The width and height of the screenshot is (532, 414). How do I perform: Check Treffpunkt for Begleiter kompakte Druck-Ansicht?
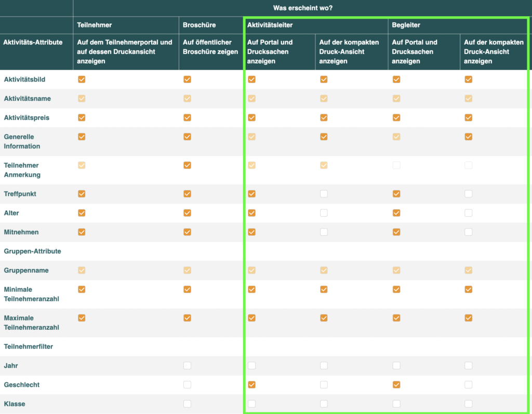[x=469, y=194]
